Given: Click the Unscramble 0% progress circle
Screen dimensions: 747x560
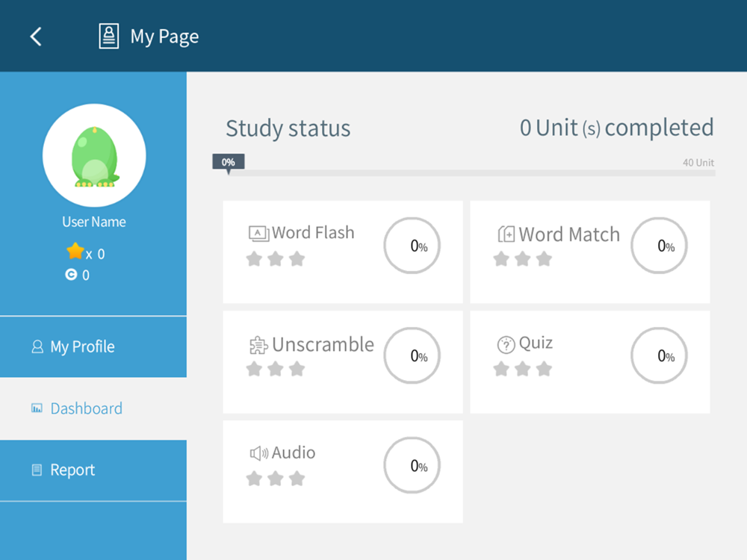Looking at the screenshot, I should (412, 355).
